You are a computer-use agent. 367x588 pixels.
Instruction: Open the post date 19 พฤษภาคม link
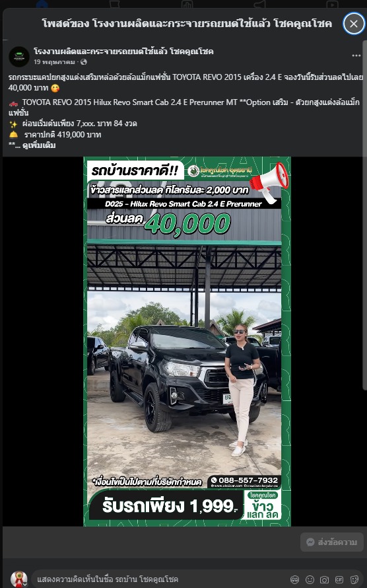click(54, 62)
